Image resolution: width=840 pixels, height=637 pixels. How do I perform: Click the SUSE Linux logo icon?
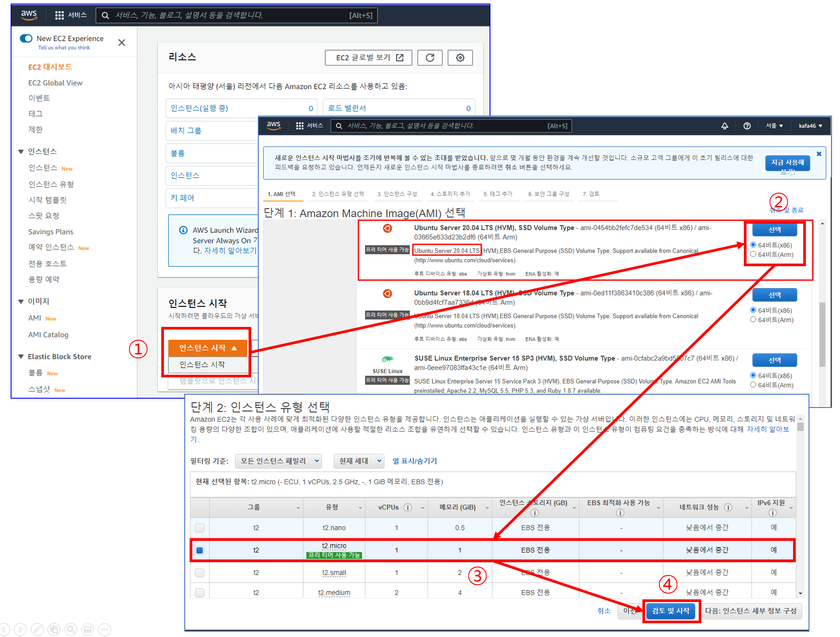point(387,359)
